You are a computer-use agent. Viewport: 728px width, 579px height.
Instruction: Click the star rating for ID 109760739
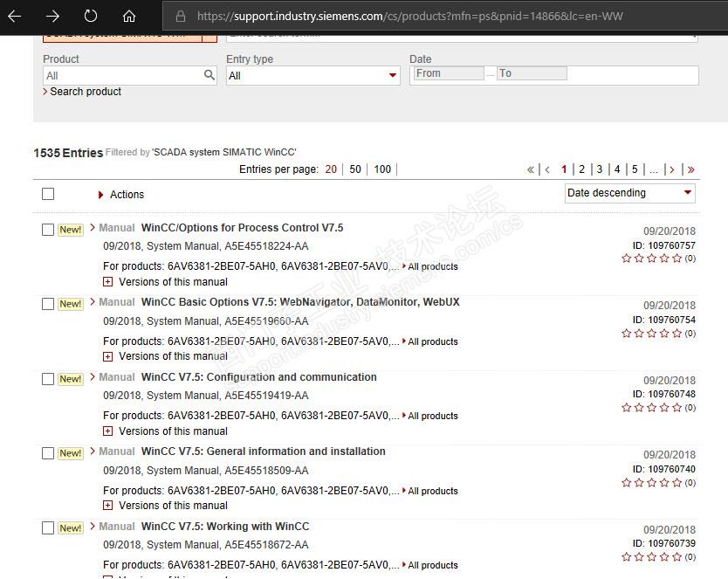(651, 556)
